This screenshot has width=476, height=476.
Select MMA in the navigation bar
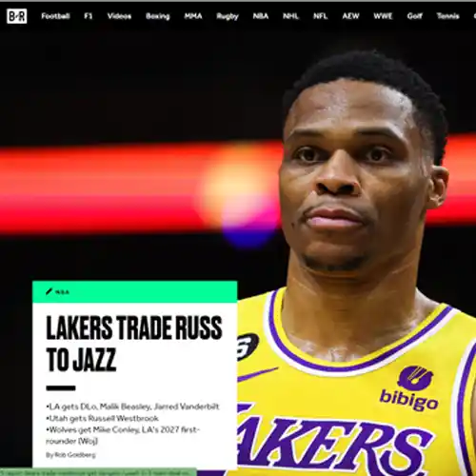[x=193, y=16]
